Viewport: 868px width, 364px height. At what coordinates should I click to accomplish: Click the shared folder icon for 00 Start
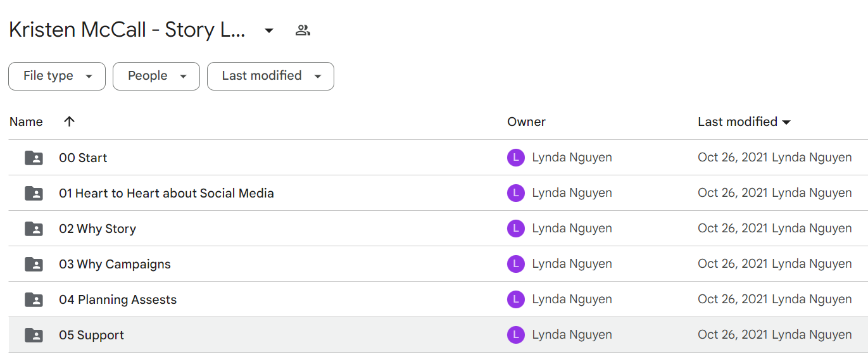pyautogui.click(x=34, y=158)
